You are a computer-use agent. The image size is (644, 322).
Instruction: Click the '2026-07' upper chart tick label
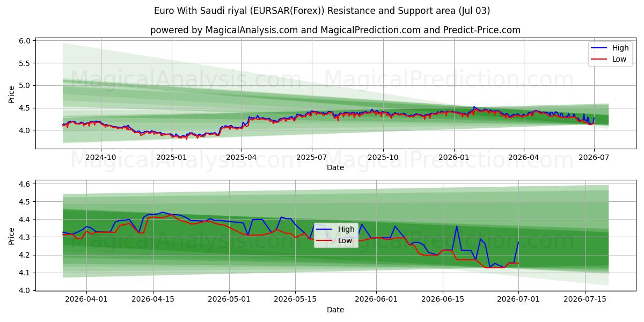(594, 157)
